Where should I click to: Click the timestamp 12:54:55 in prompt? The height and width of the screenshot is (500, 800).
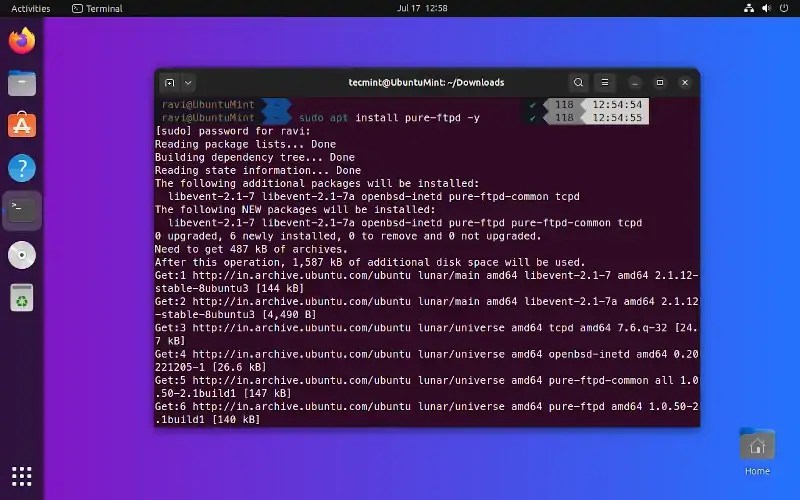pyautogui.click(x=617, y=118)
